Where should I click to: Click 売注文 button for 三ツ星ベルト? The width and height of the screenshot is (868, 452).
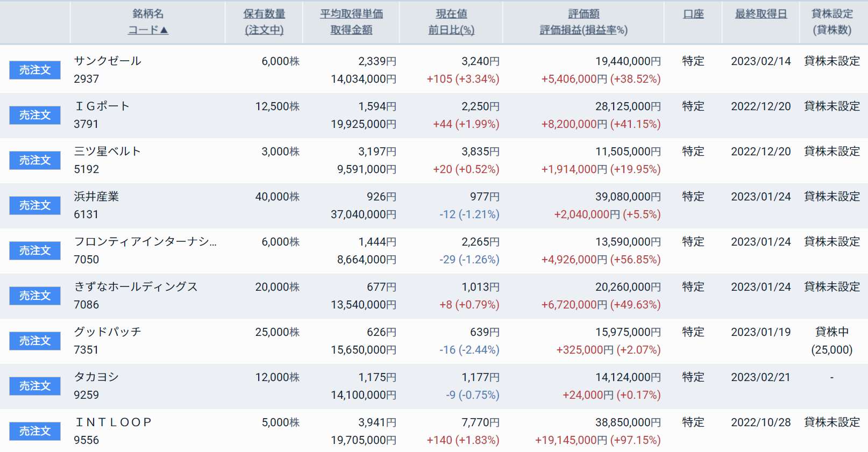click(x=35, y=160)
